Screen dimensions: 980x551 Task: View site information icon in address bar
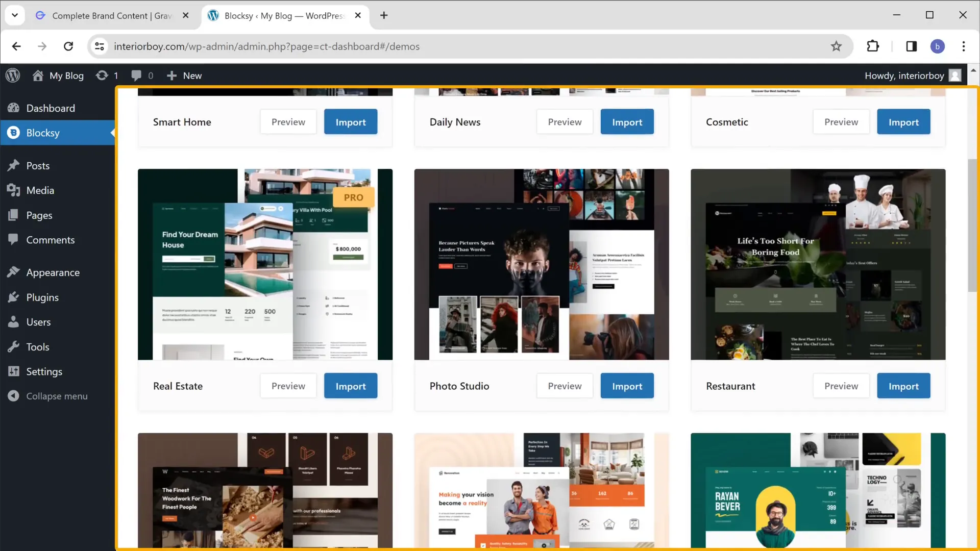[x=100, y=46]
